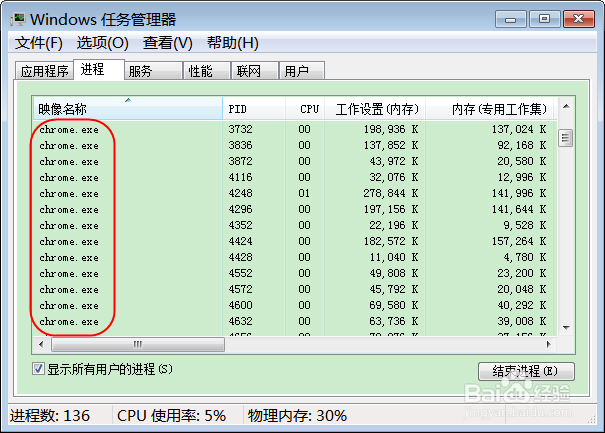Viewport: 605px width, 433px height.
Task: Minimize the Task Manager window
Action: point(510,19)
